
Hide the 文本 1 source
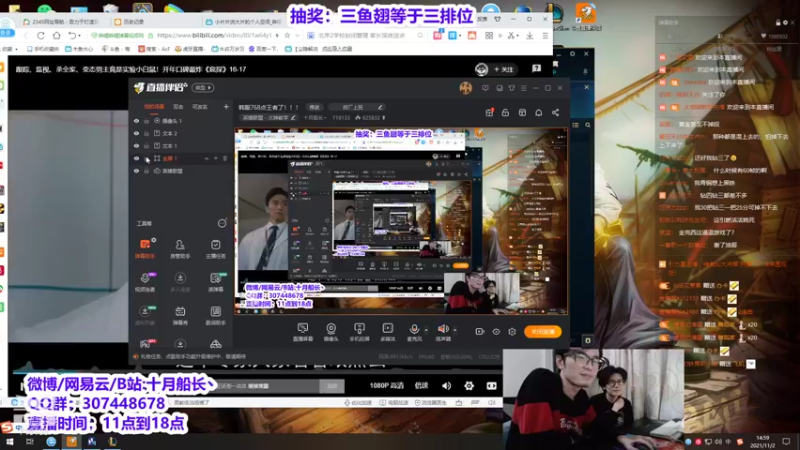[x=136, y=146]
